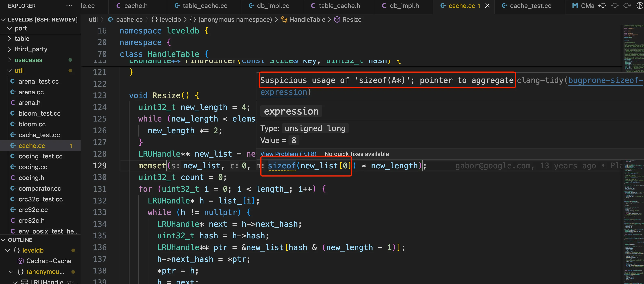This screenshot has width=644, height=284.
Task: Switch to the db_impl.h tab
Action: [x=404, y=6]
